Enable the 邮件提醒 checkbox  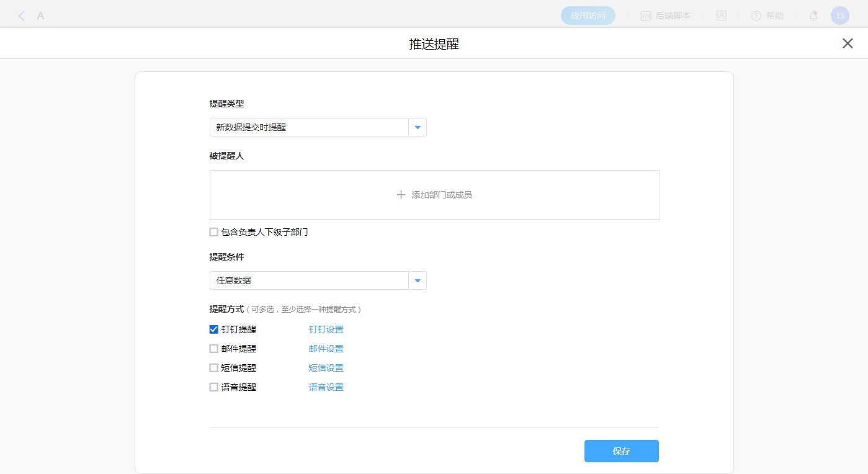pos(214,349)
